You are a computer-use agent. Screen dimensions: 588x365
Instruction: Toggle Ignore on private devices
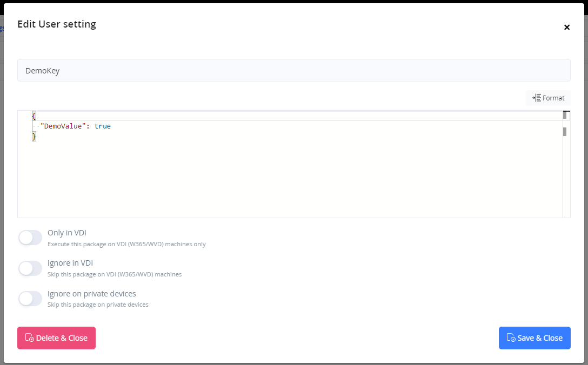pyautogui.click(x=30, y=299)
